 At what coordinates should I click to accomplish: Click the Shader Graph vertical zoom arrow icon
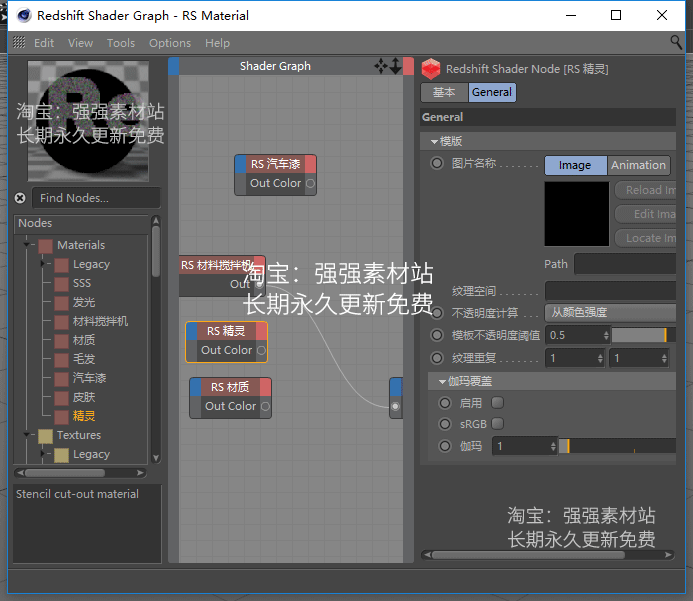(395, 66)
